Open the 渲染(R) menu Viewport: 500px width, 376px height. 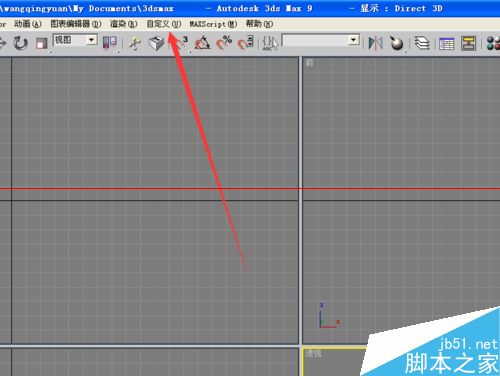coord(123,24)
